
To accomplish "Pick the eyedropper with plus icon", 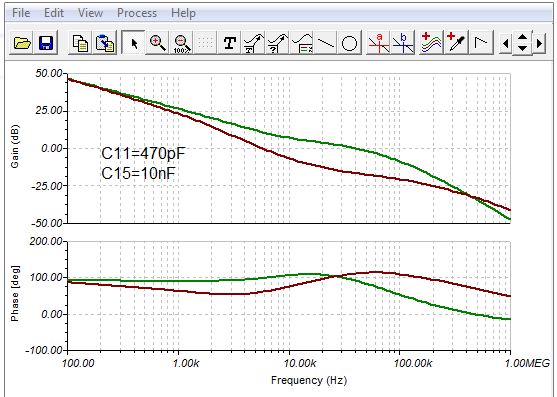I will tap(456, 43).
